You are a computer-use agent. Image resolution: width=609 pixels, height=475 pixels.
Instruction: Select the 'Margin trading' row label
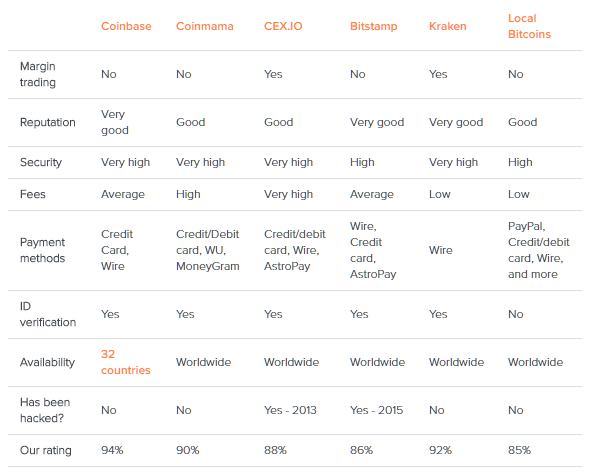point(38,73)
